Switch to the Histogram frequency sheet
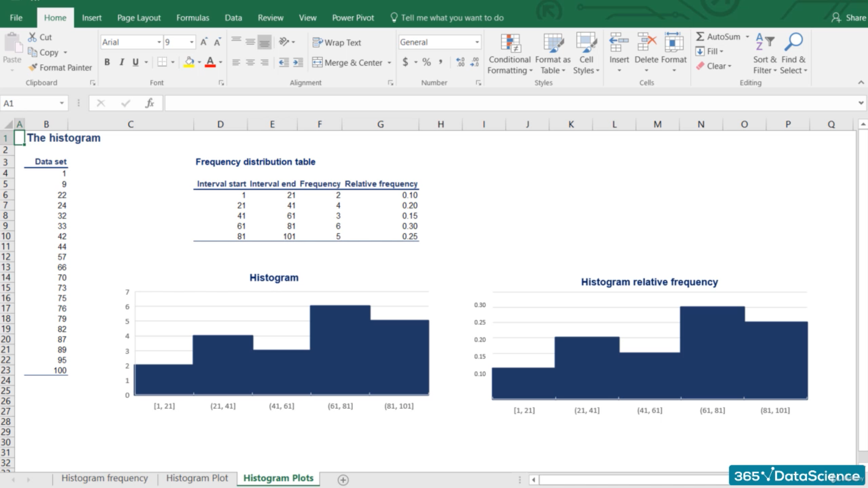The width and height of the screenshot is (868, 488). [x=104, y=478]
